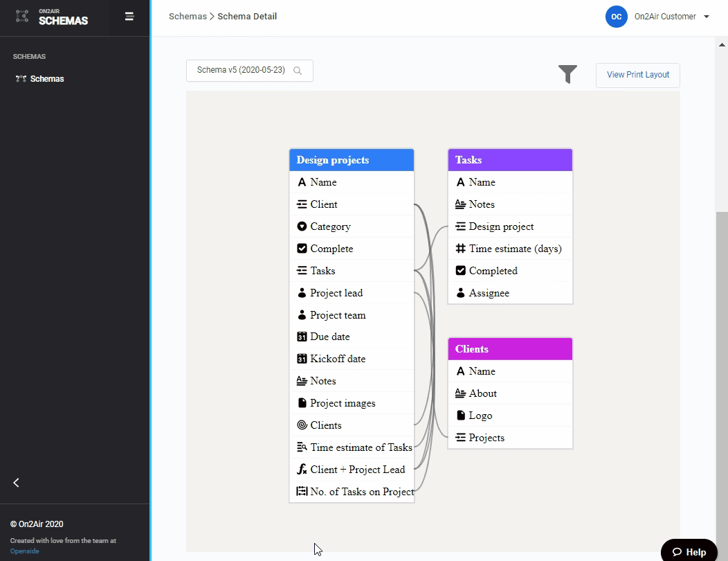Click the person icon beside Assignee
This screenshot has width=728, height=561.
(460, 293)
